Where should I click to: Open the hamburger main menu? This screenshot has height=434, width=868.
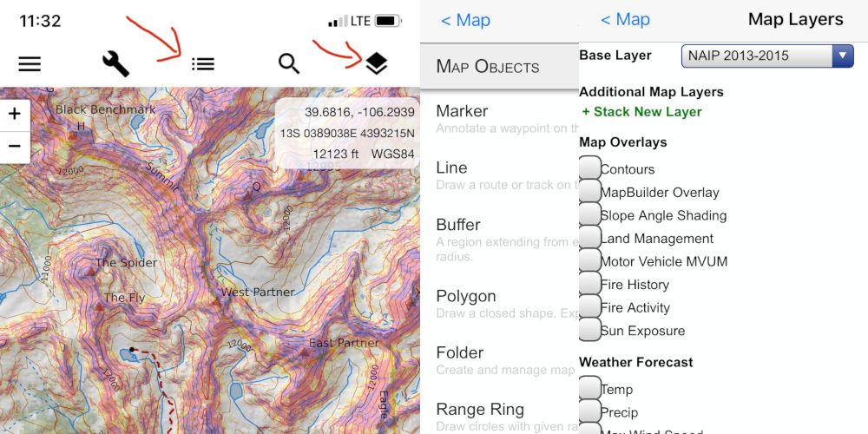30,64
